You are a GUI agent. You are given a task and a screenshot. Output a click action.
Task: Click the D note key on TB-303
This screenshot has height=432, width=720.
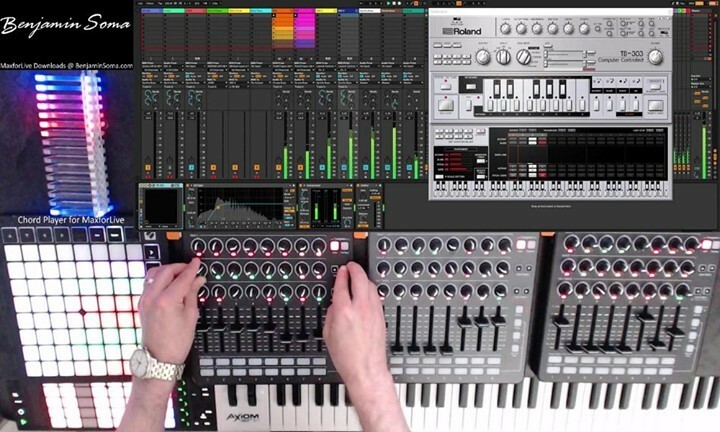pyautogui.click(x=504, y=105)
